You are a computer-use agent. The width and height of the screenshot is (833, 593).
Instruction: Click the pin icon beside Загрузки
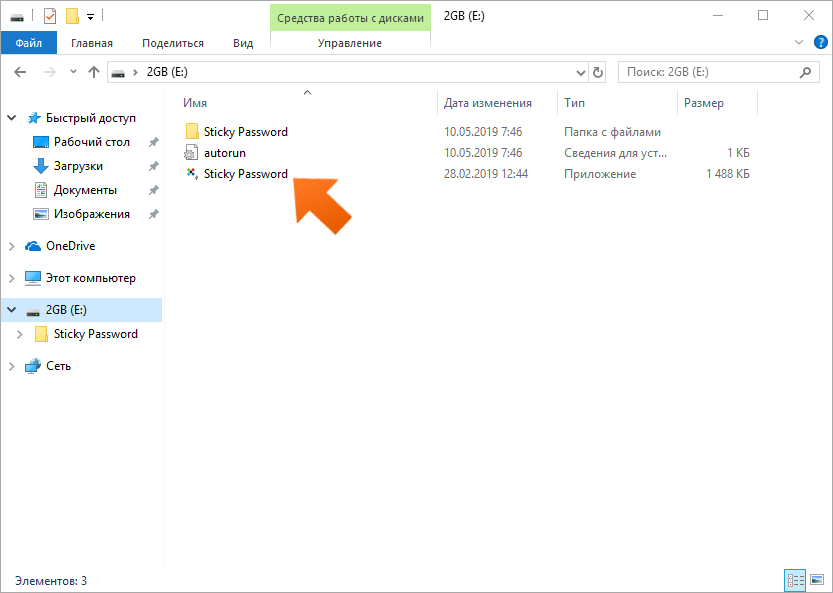click(153, 166)
